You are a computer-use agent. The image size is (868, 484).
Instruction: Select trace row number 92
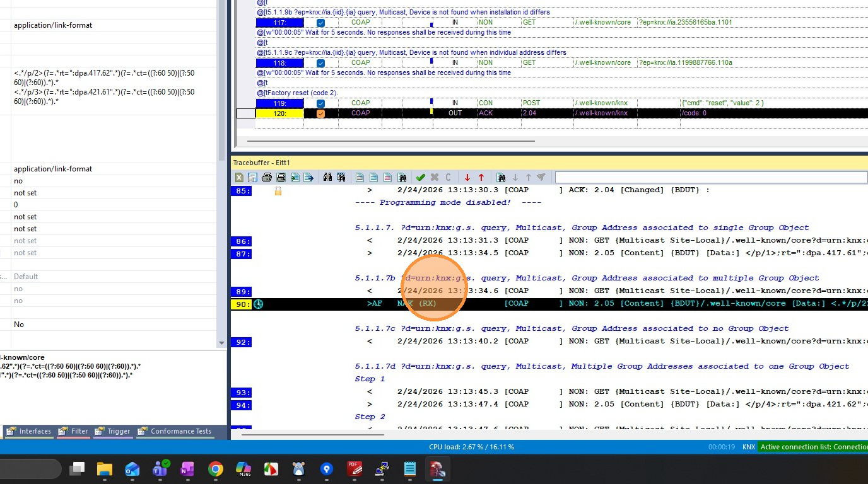tap(242, 342)
